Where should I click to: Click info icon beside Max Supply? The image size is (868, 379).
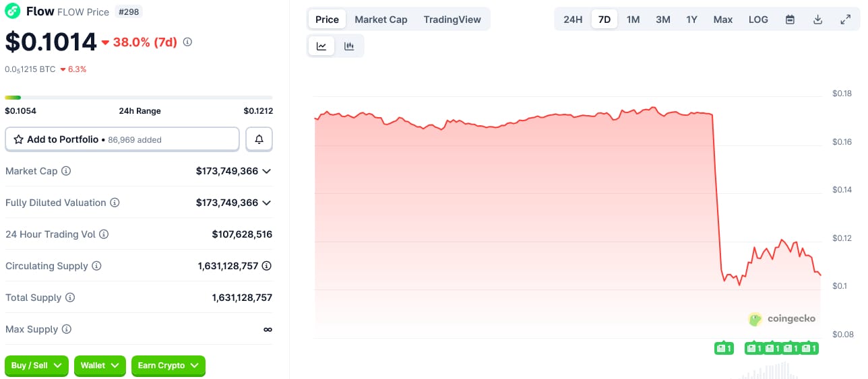pos(66,329)
